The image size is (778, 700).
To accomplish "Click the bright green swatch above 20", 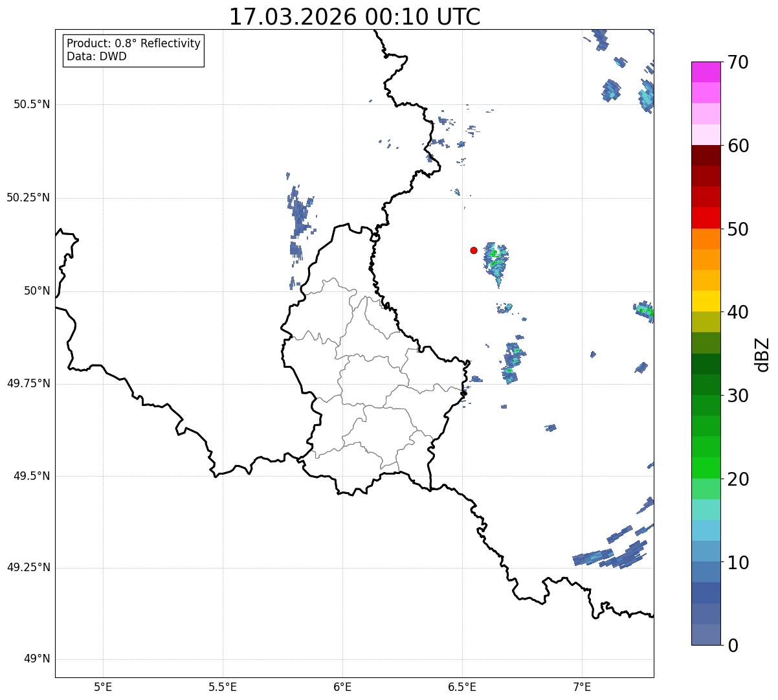I will 706,468.
